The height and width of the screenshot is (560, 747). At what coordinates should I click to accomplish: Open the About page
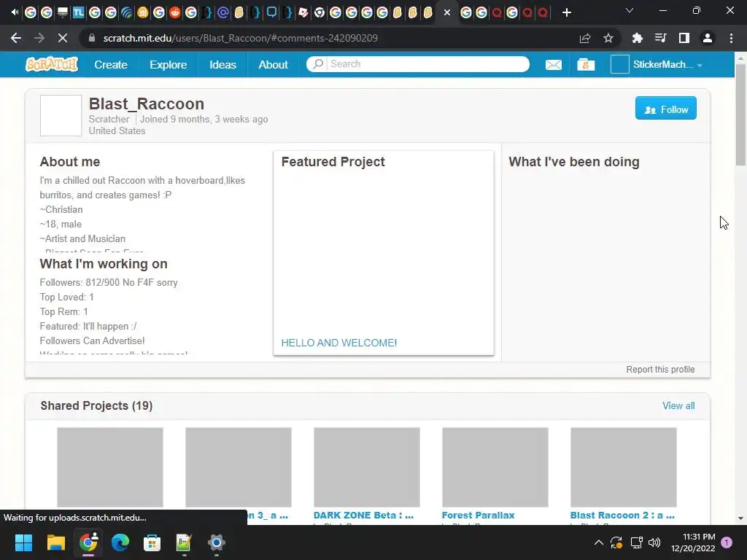tap(273, 64)
